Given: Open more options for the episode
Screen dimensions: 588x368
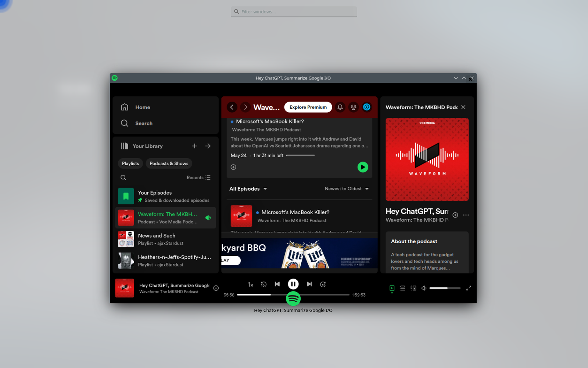Looking at the screenshot, I should coord(466,215).
